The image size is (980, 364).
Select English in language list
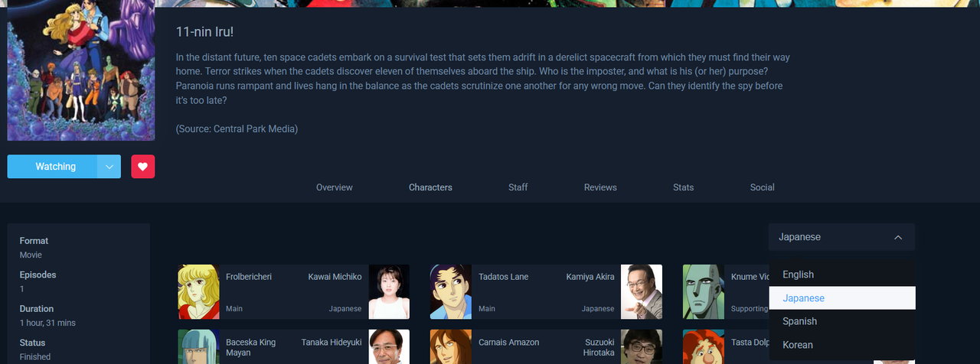(x=842, y=275)
